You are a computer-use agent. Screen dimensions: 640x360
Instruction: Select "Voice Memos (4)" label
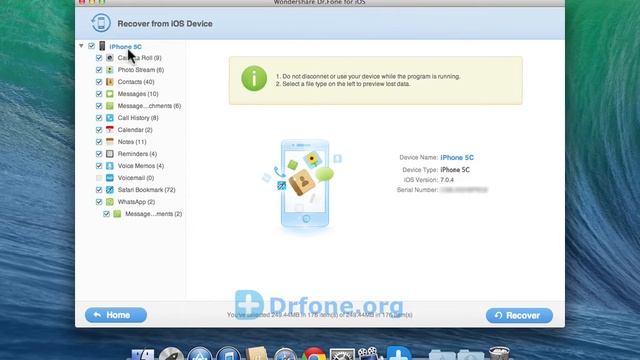pyautogui.click(x=141, y=166)
